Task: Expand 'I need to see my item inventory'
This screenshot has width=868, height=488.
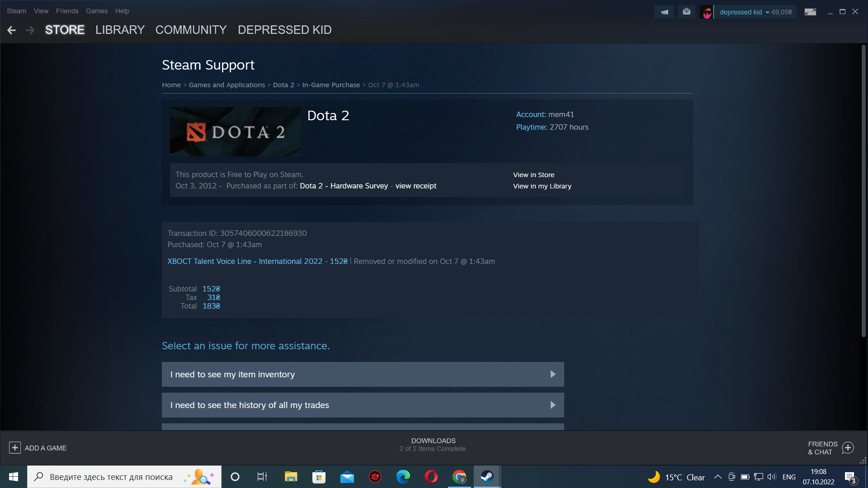Action: 363,374
